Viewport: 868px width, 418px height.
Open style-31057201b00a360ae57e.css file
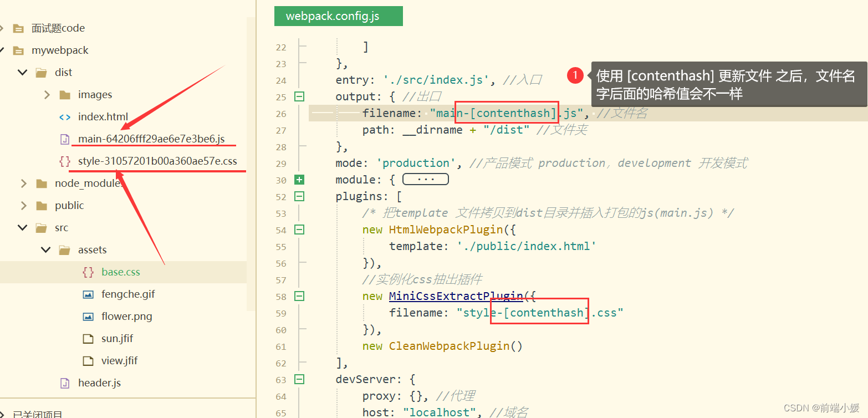(157, 161)
